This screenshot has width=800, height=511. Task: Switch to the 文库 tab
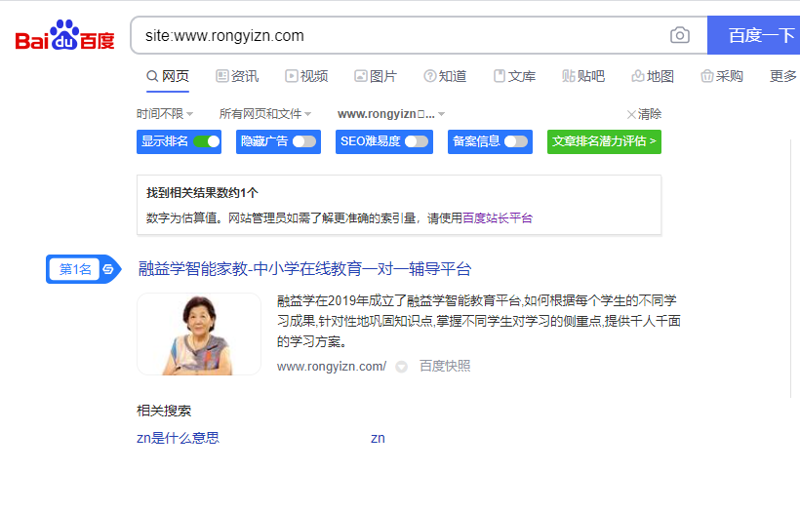[x=514, y=76]
